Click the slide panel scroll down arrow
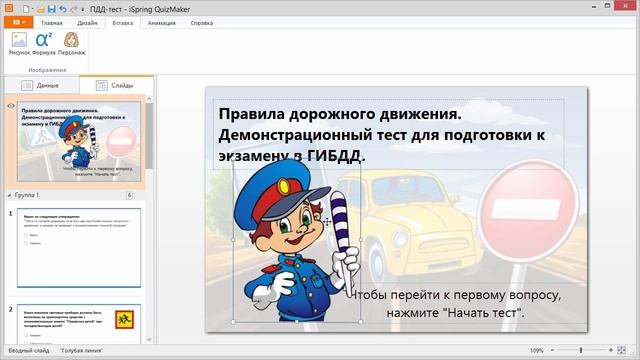 (x=149, y=340)
